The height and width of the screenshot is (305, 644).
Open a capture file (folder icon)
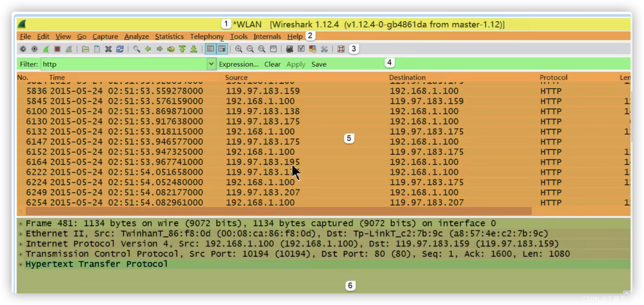[85, 49]
